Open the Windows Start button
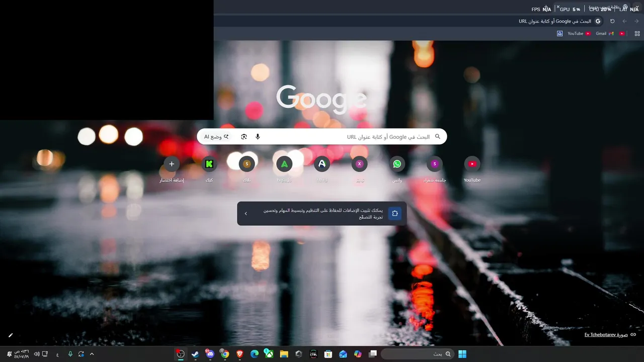This screenshot has width=644, height=362. (x=462, y=354)
